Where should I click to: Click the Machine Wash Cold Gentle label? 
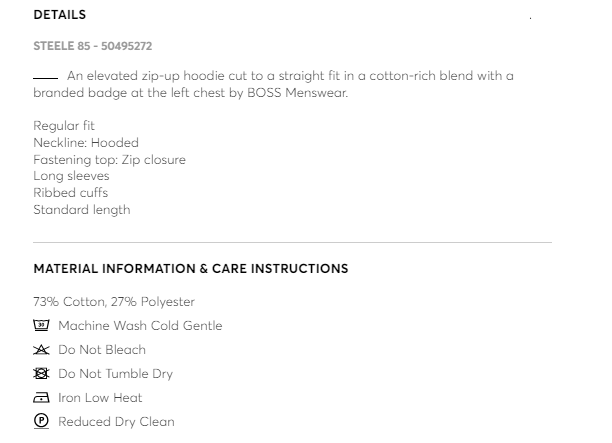click(x=140, y=326)
